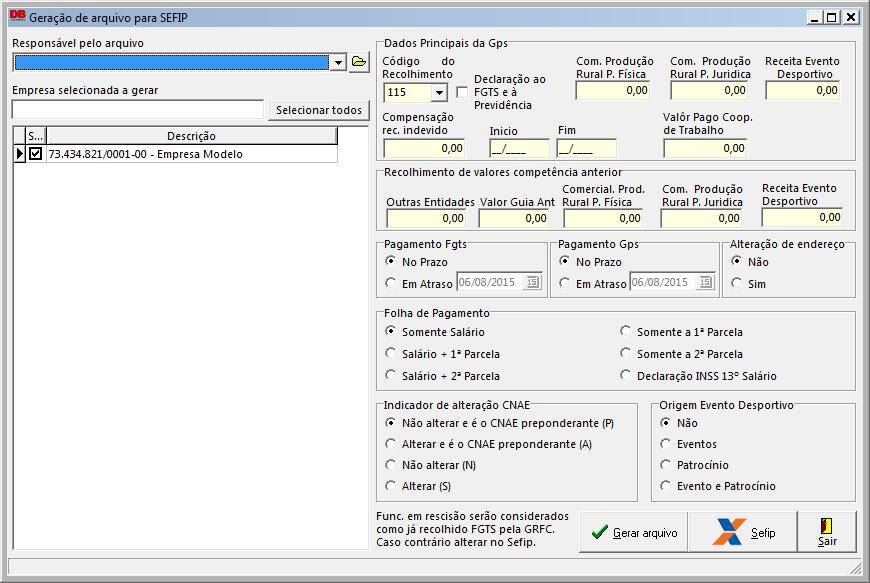Click the Descrição column header
870x583 pixels.
pyautogui.click(x=191, y=136)
